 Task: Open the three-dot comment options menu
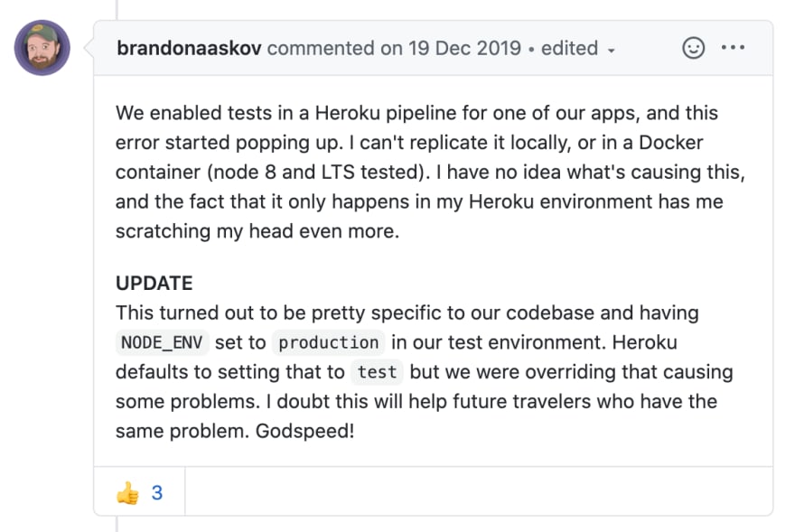tap(734, 48)
